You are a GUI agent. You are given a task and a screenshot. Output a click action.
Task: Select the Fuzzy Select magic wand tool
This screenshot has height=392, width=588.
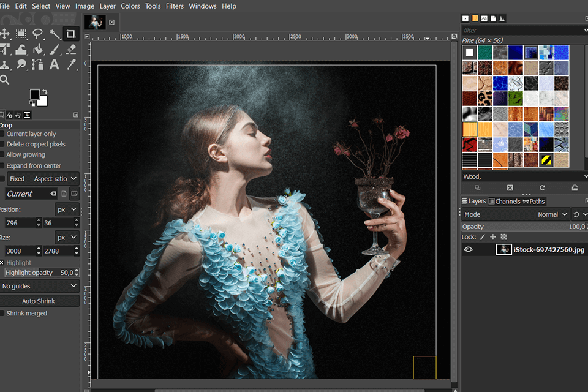pos(55,34)
